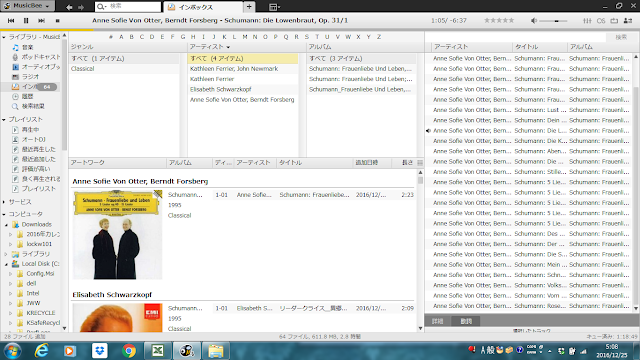Collapse the プレイリスト section
Screen dimensions: 640x360
[4, 120]
